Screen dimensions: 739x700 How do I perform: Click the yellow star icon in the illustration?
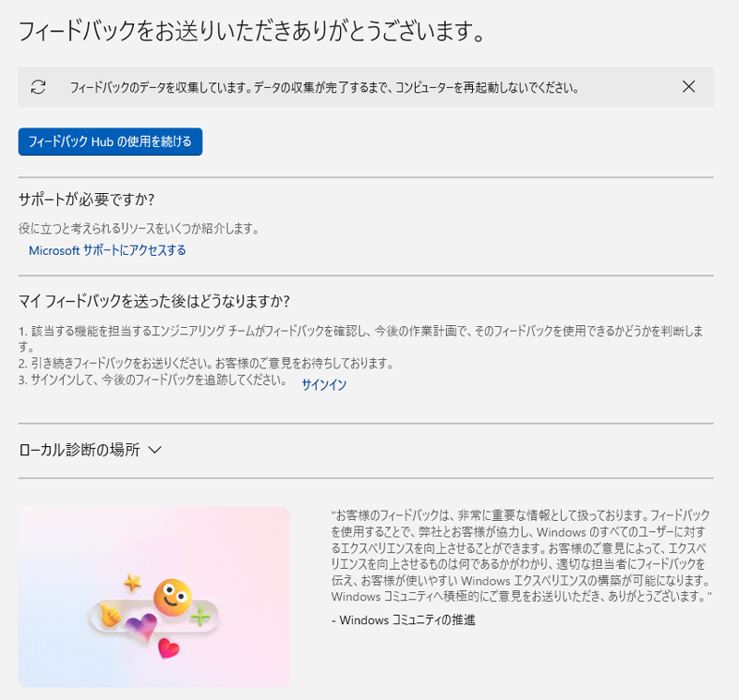133,583
